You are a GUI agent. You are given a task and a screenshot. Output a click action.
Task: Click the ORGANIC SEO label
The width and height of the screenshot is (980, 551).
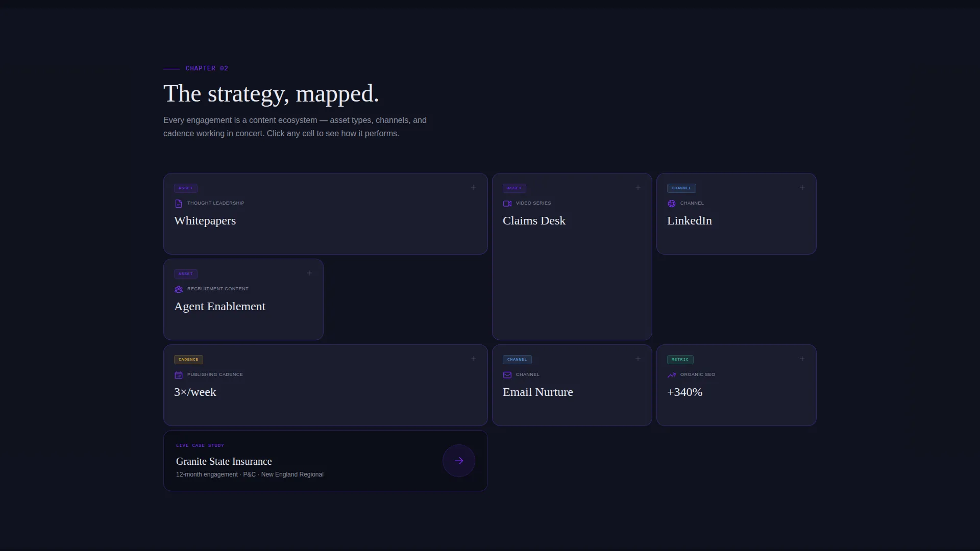coord(697,374)
